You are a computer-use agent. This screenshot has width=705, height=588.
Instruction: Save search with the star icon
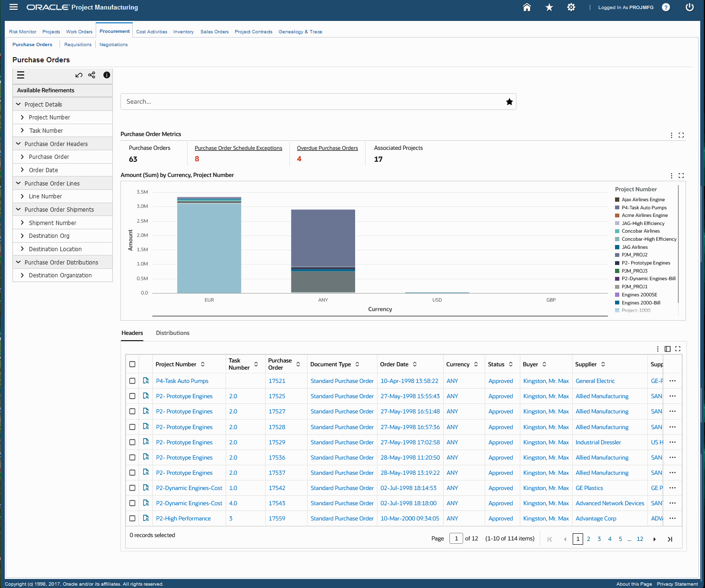click(509, 102)
